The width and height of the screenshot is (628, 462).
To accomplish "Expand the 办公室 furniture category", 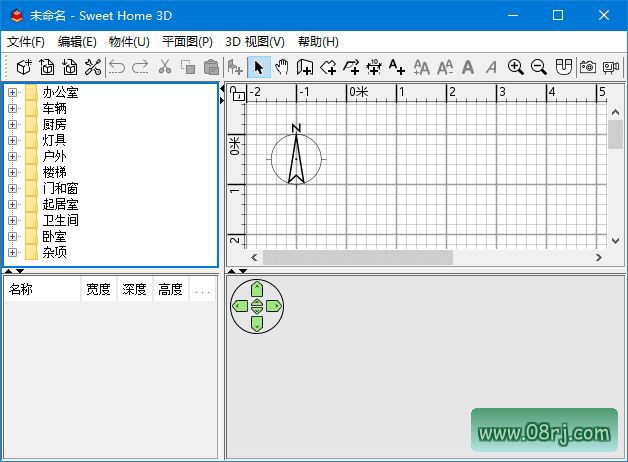I will pos(13,93).
